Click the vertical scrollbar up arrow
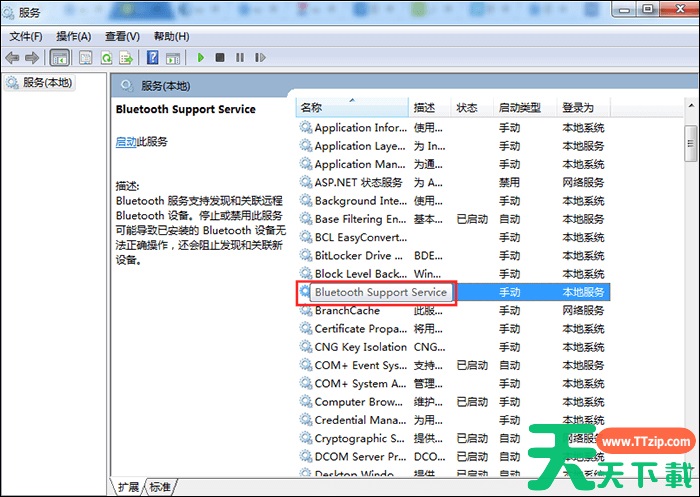This screenshot has width=700, height=497. point(691,106)
